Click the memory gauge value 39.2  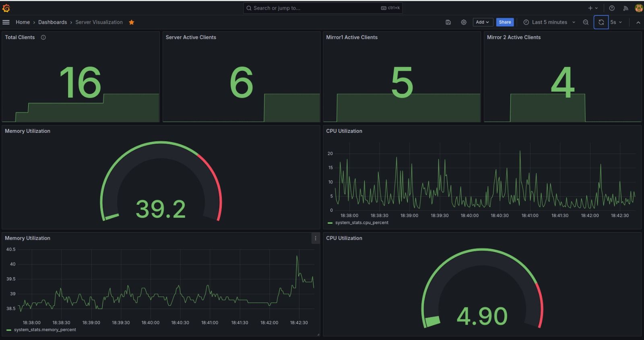pos(161,209)
